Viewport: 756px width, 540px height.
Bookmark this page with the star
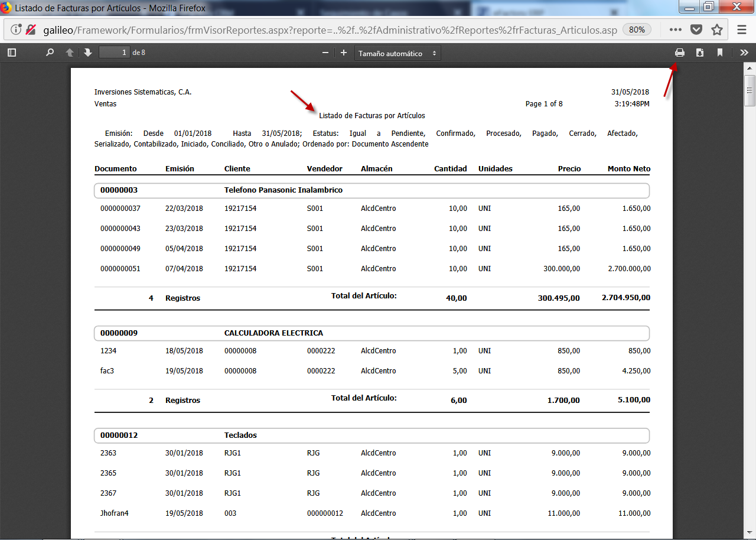717,30
